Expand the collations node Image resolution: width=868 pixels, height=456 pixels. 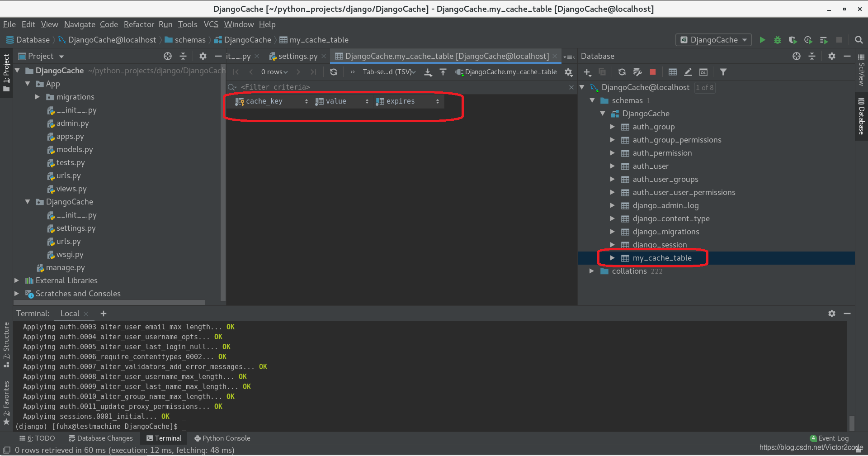click(591, 271)
